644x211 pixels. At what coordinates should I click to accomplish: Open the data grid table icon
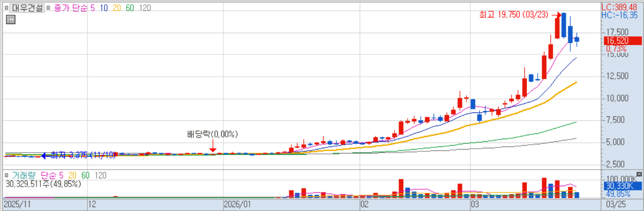(11, 19)
